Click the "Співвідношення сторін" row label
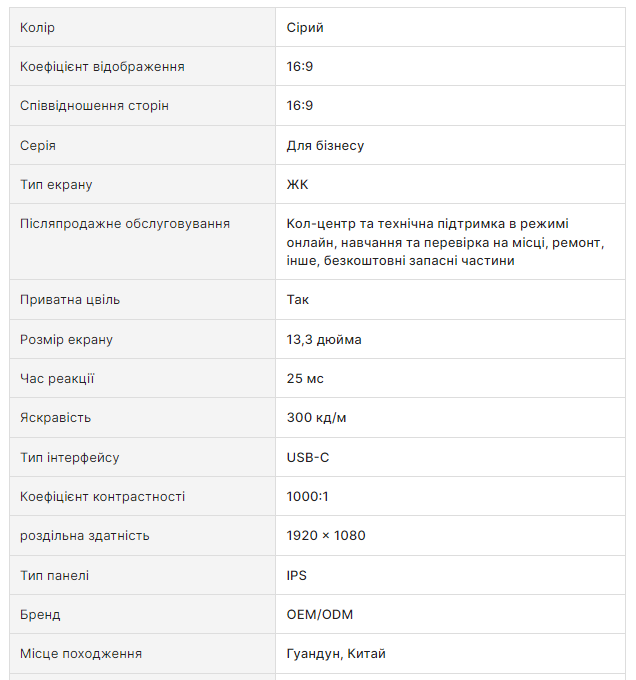 point(94,105)
